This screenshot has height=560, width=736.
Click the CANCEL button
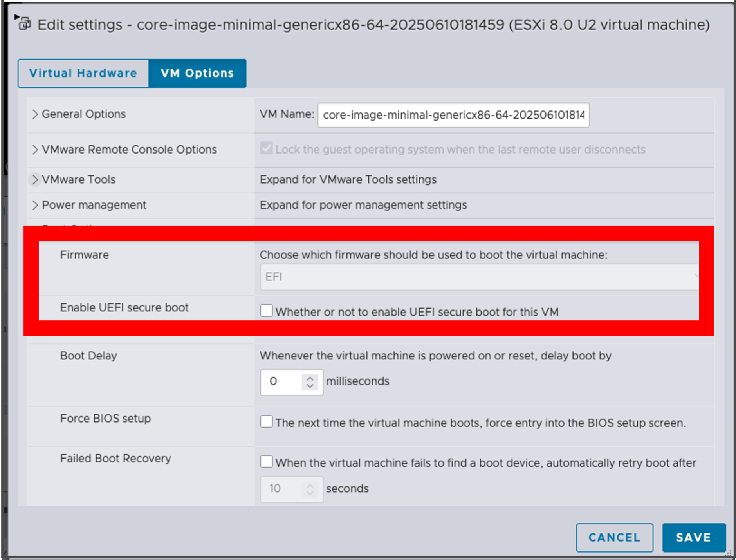615,538
